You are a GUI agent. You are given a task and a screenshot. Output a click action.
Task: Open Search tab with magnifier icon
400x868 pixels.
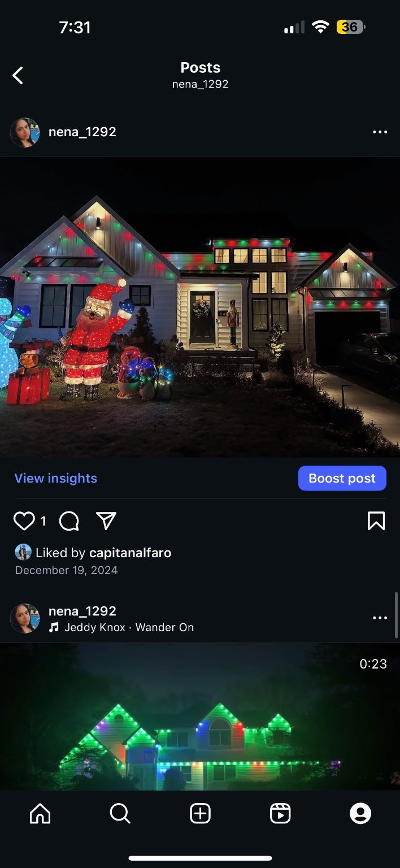pos(120,813)
